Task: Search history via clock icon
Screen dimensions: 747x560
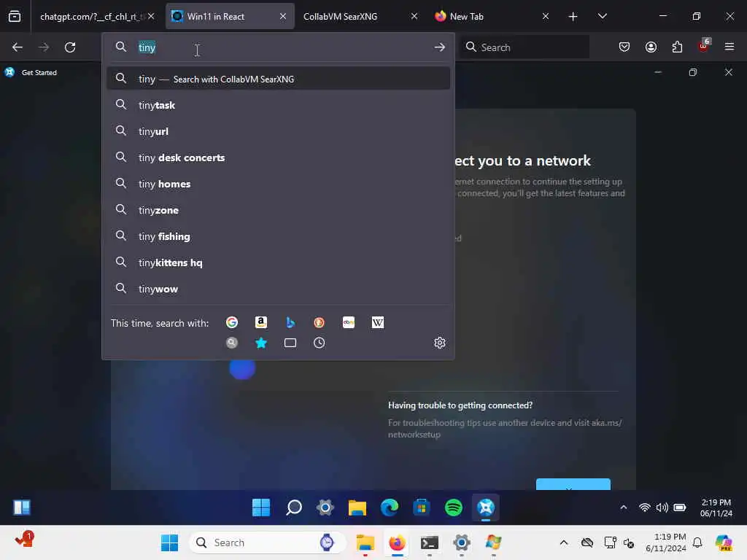Action: 320,343
